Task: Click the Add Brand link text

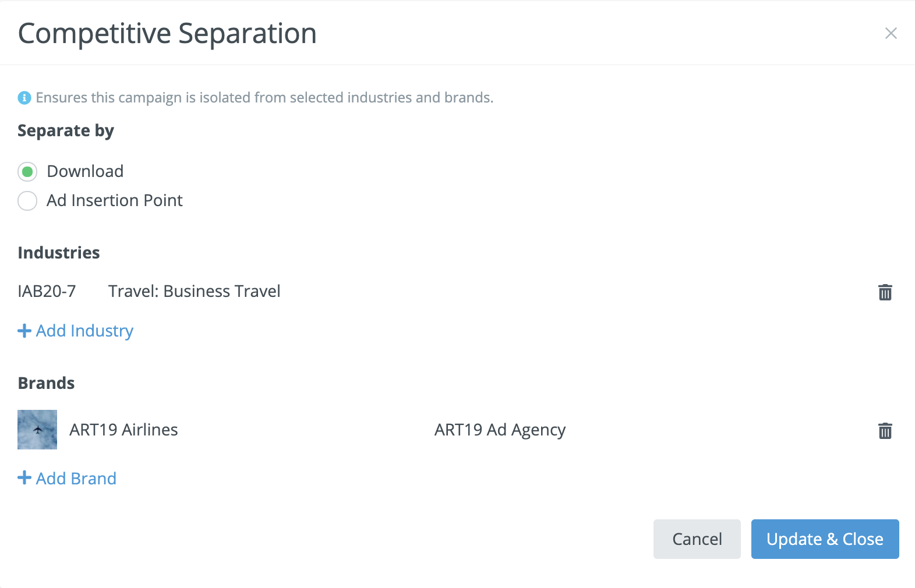Action: tap(76, 479)
